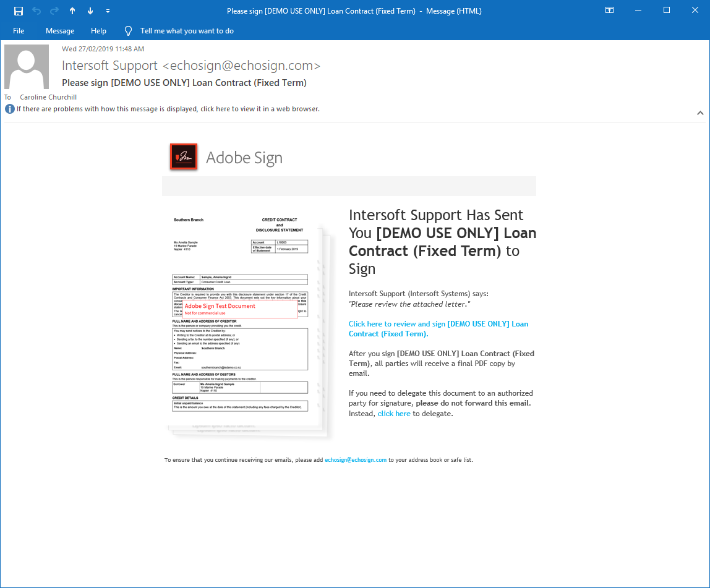Image resolution: width=710 pixels, height=588 pixels.
Task: Close the message window
Action: tap(695, 11)
